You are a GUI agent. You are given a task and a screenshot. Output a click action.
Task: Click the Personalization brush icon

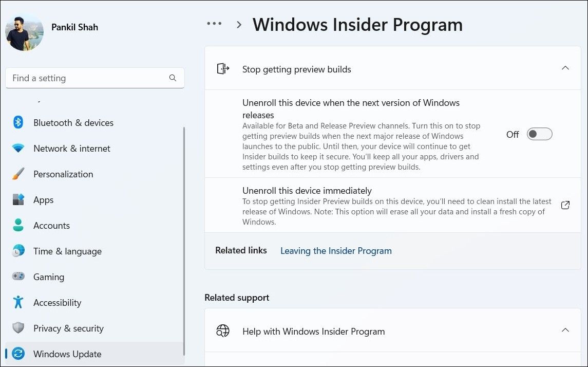pos(18,174)
